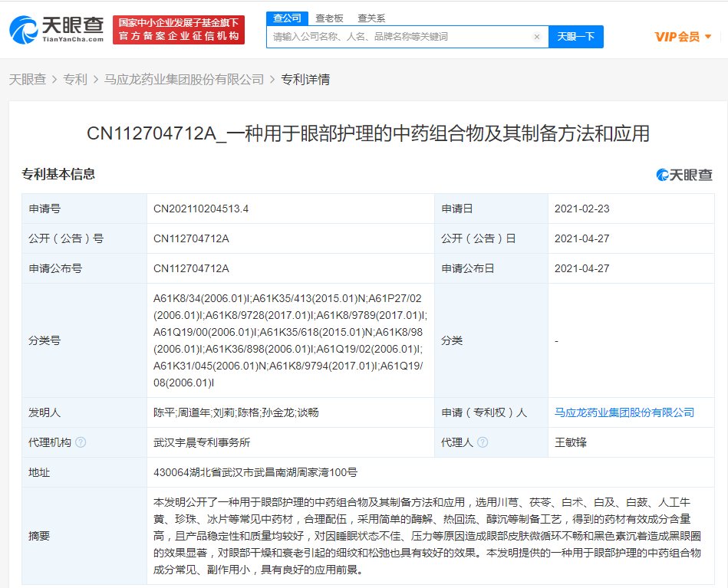Click agency name 武汉宇晨专利事务所
The image size is (728, 588).
coord(202,442)
